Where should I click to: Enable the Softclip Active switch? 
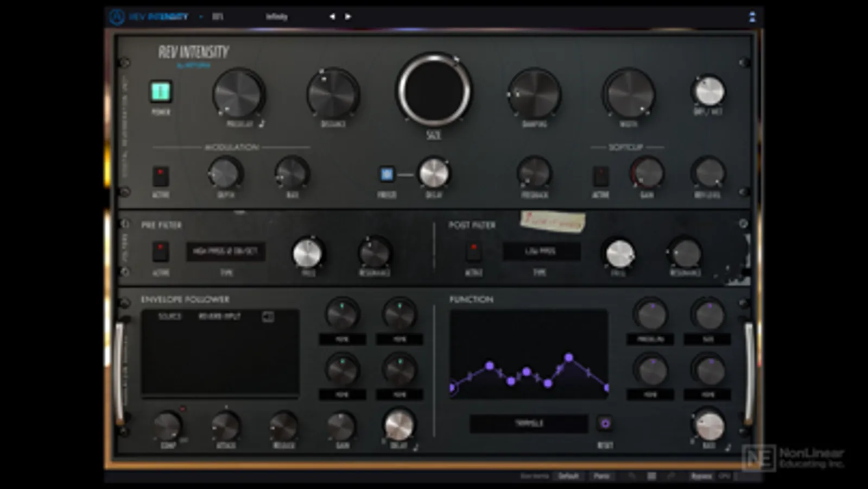pyautogui.click(x=600, y=176)
